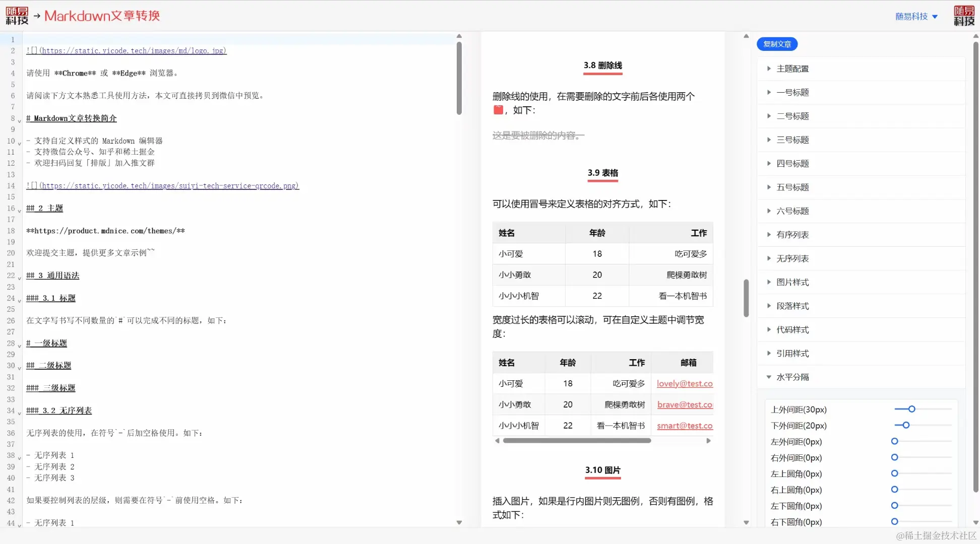Collapse the heading fold at line 16
The width and height of the screenshot is (980, 544).
coord(20,211)
